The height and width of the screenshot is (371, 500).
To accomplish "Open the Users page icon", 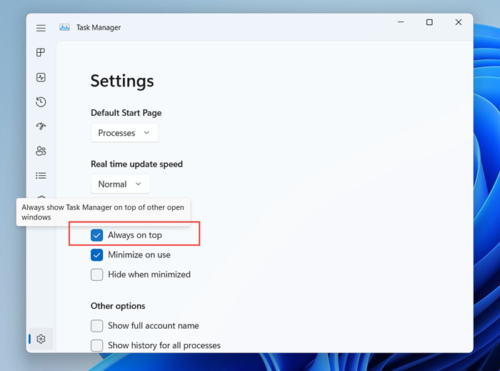I will click(x=41, y=151).
